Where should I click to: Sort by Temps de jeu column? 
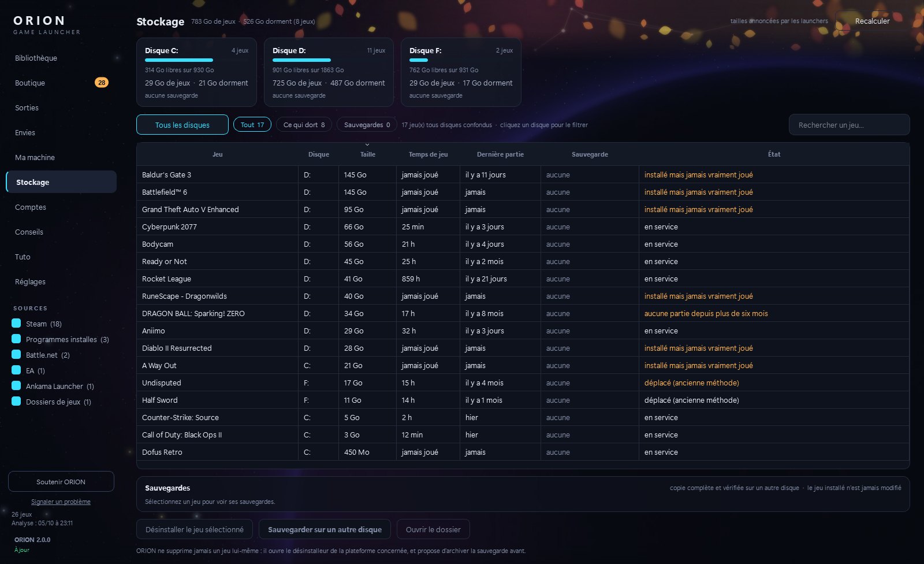point(428,154)
